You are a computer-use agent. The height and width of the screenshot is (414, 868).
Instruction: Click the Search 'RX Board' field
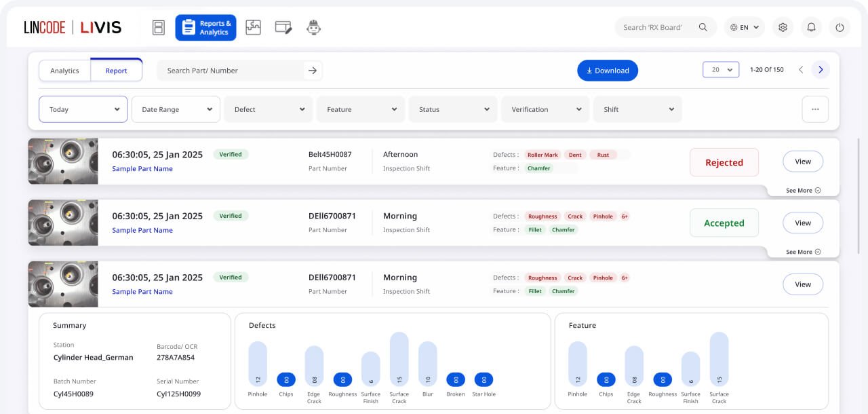pyautogui.click(x=656, y=28)
